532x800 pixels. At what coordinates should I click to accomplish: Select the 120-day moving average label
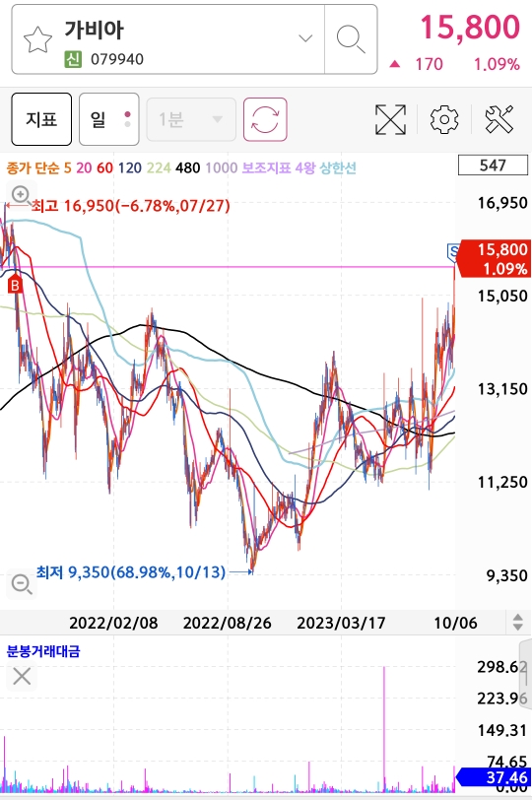[130, 167]
